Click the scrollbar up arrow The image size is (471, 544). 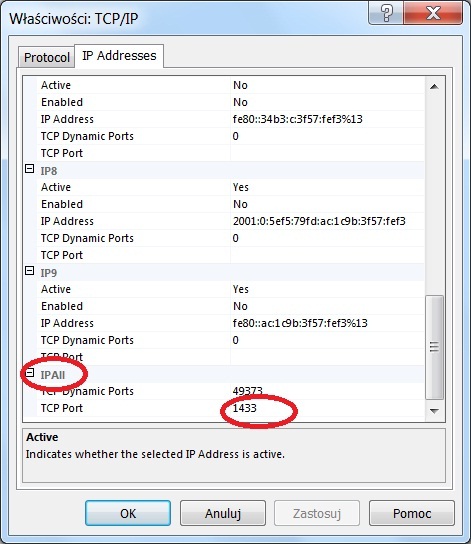click(x=434, y=86)
